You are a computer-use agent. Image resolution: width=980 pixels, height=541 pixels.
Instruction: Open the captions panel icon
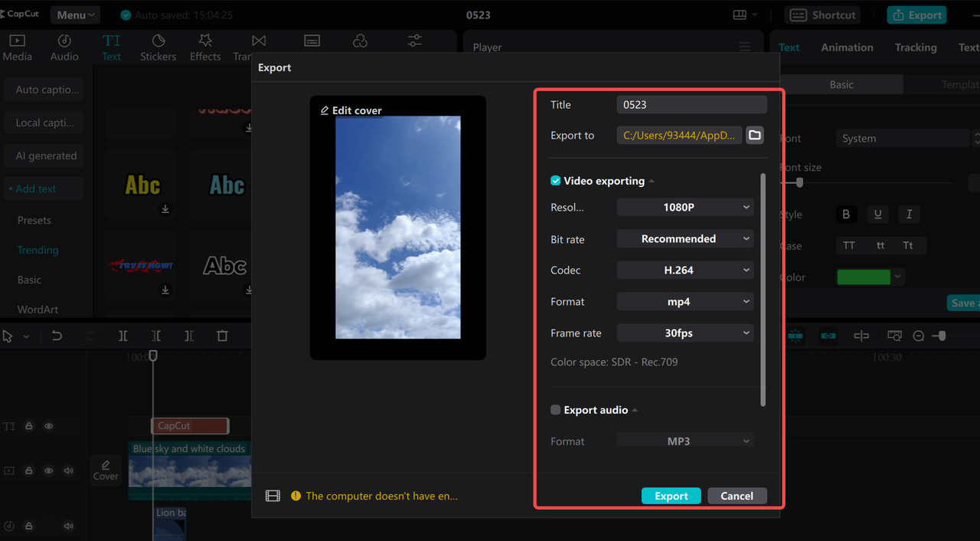coord(312,41)
